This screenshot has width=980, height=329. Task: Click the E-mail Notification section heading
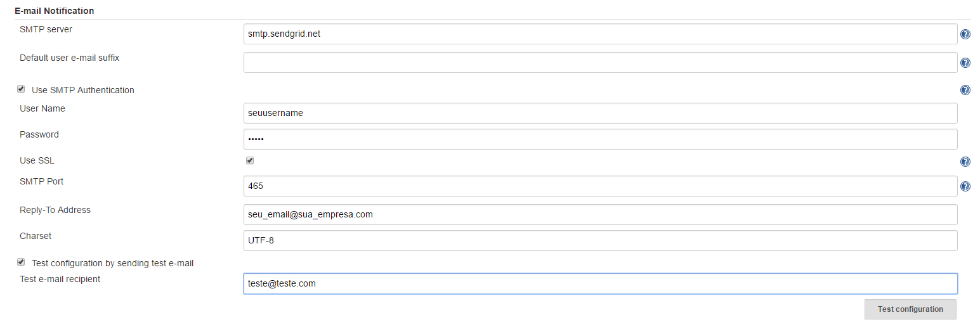[x=54, y=11]
